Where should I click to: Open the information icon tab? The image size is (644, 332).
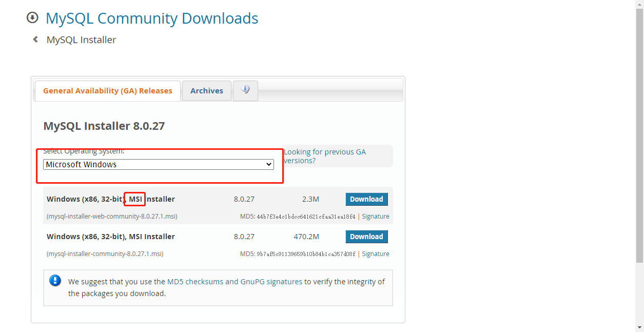click(x=245, y=90)
